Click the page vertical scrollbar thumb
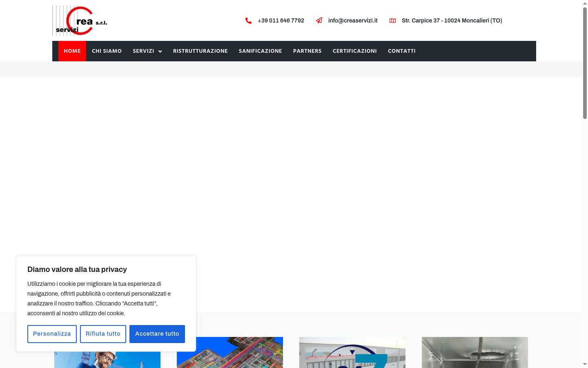Screen dimensions: 588x368 click(585, 63)
